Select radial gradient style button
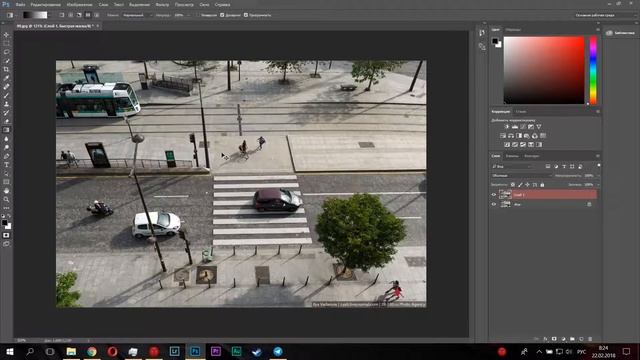640x360 pixels. (x=71, y=15)
